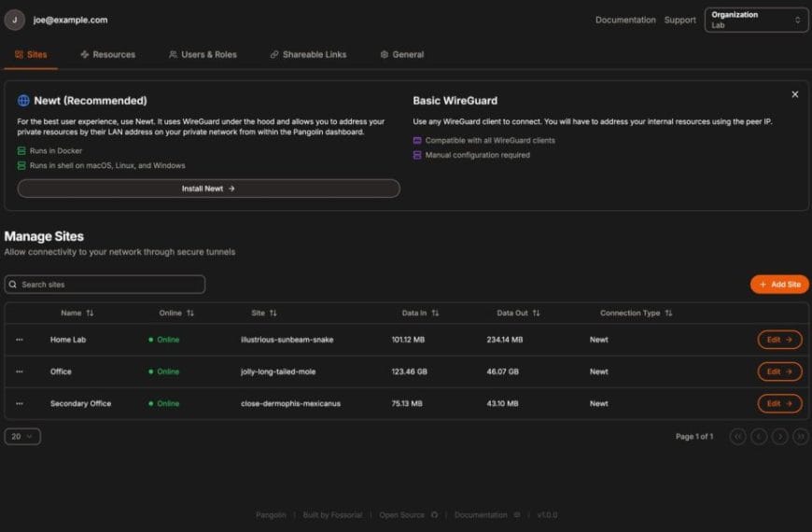Open the rows-per-page 20 dropdown

click(22, 437)
